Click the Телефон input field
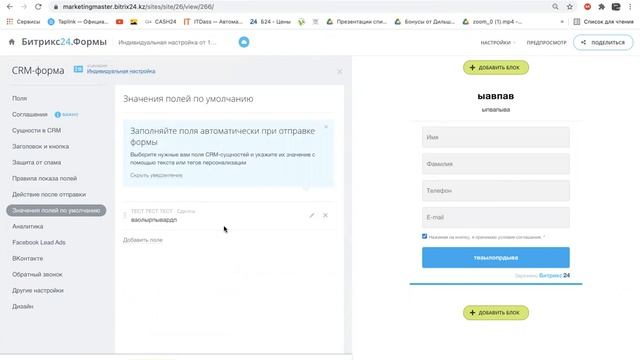The image size is (640, 360). tap(496, 191)
